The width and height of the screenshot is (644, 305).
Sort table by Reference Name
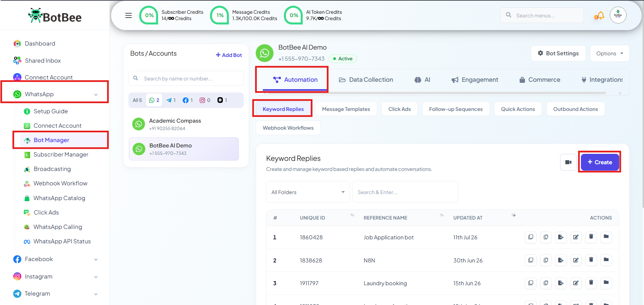442,215
